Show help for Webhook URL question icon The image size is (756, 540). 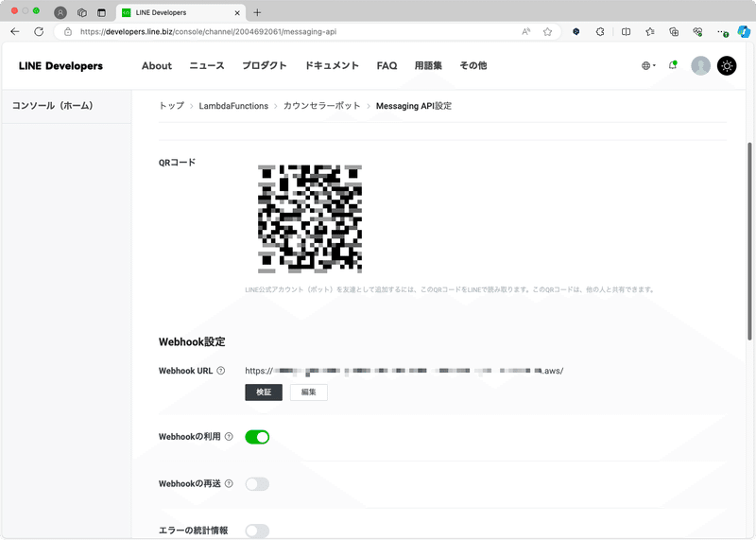click(221, 371)
